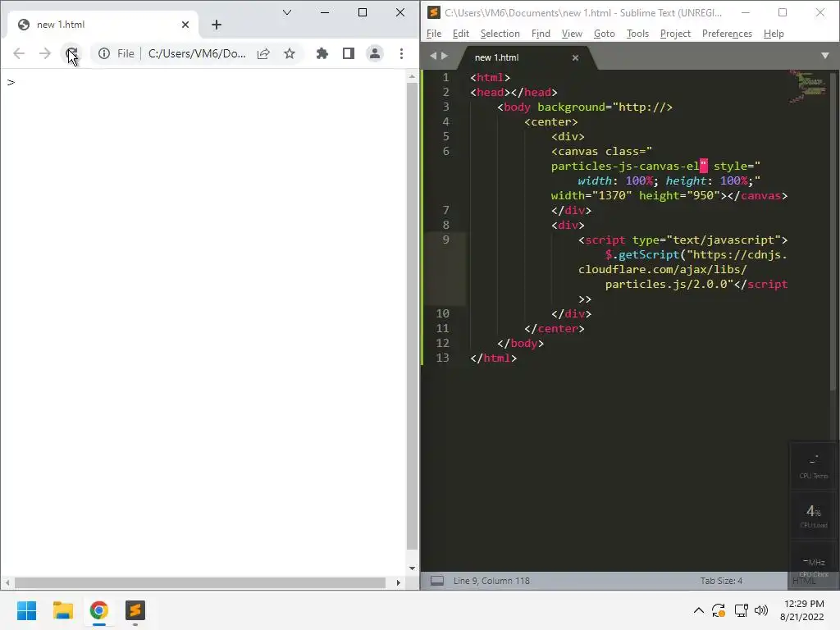Screen dimensions: 840x630
Task: Open the Selection menu
Action: click(500, 33)
